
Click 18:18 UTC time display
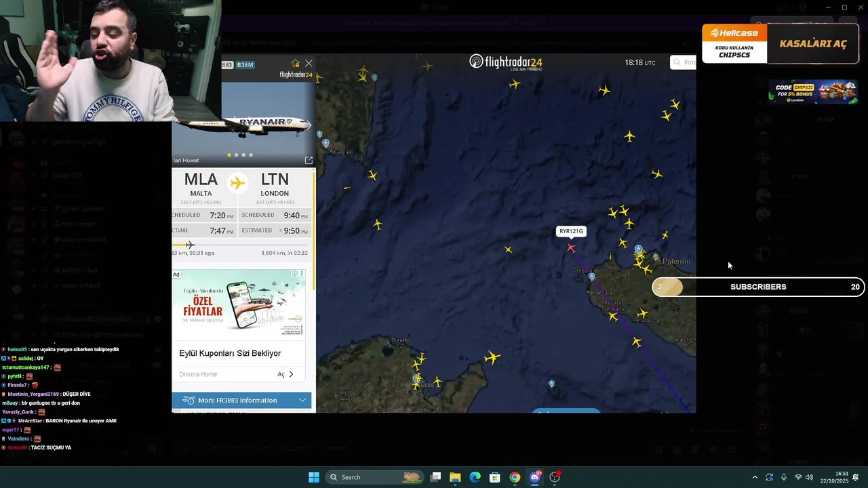tap(639, 62)
